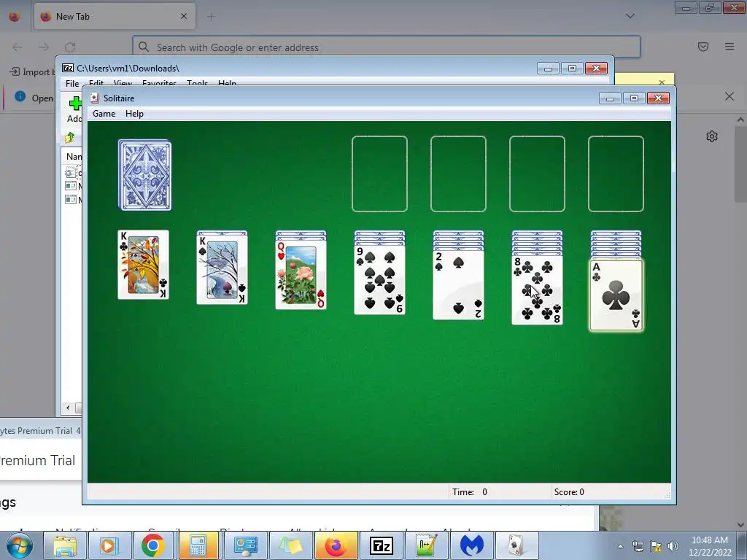Open Malwarebytes from taskbar
Viewport: 747px width, 560px height.
click(472, 545)
